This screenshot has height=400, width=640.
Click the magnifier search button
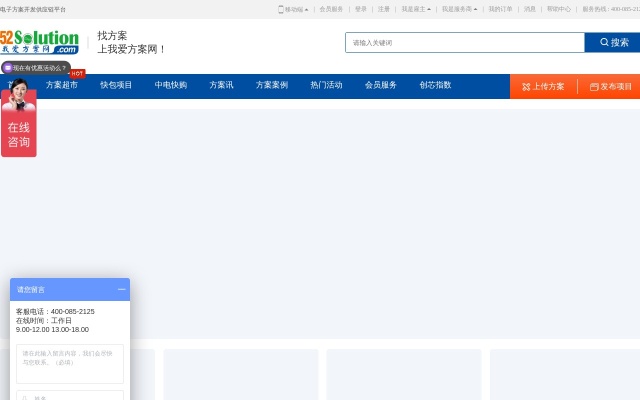(612, 43)
